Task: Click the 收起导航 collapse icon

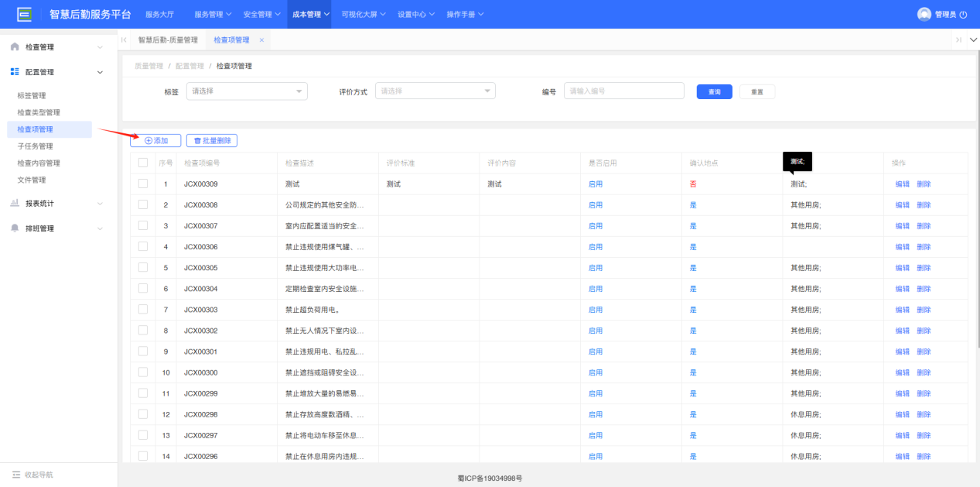Action: pyautogui.click(x=16, y=475)
